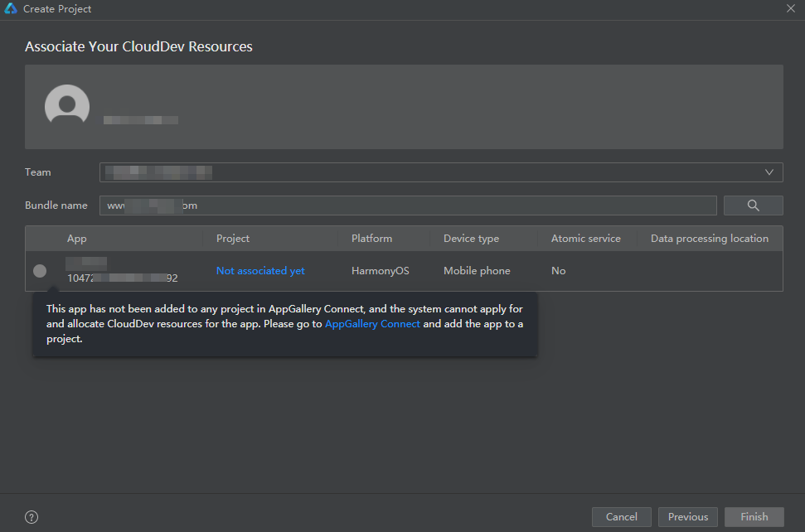
Task: Click the Atomic service column header
Action: pos(586,239)
